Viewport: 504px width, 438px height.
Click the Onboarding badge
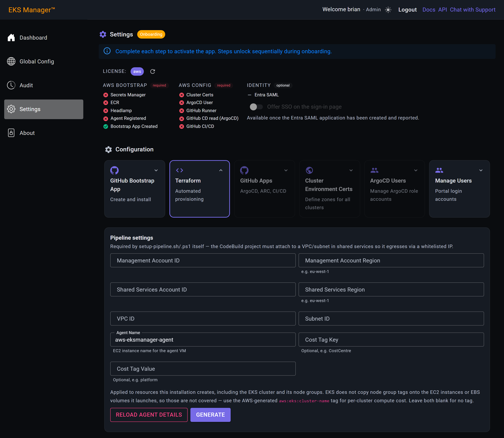point(151,34)
